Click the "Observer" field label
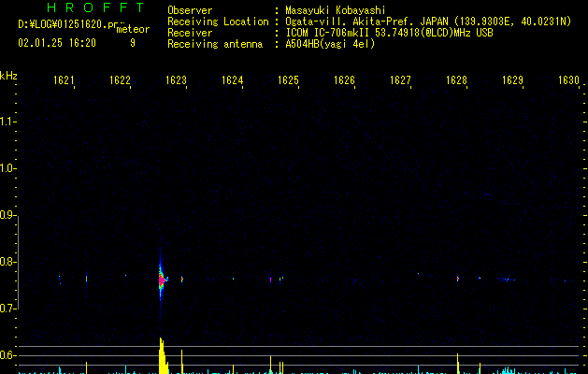Image resolution: width=588 pixels, height=374 pixels. coord(190,10)
